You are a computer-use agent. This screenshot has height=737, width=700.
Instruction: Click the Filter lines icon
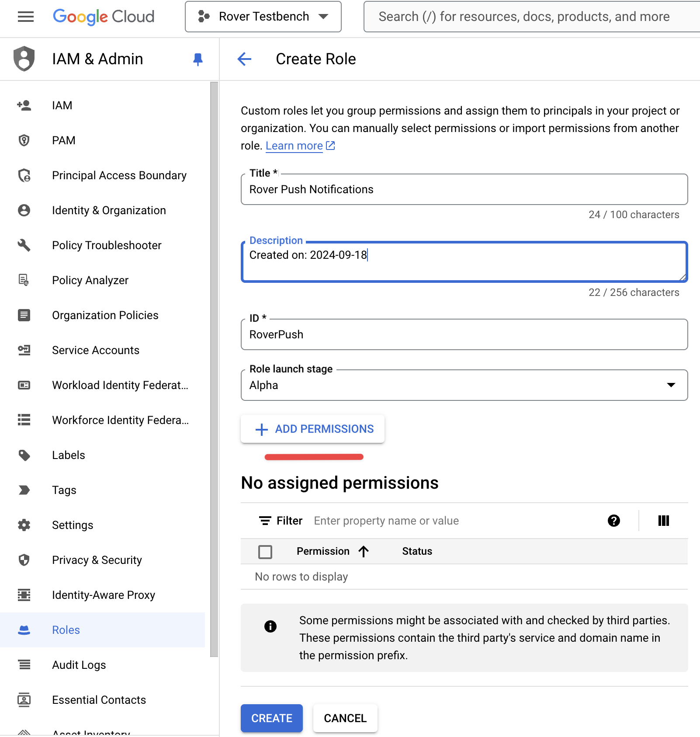pos(265,521)
